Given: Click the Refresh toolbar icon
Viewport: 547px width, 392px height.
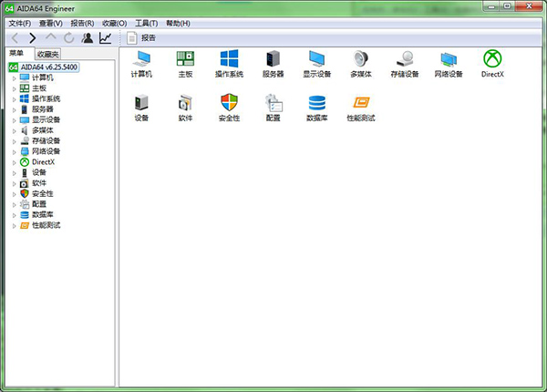Looking at the screenshot, I should pos(69,38).
